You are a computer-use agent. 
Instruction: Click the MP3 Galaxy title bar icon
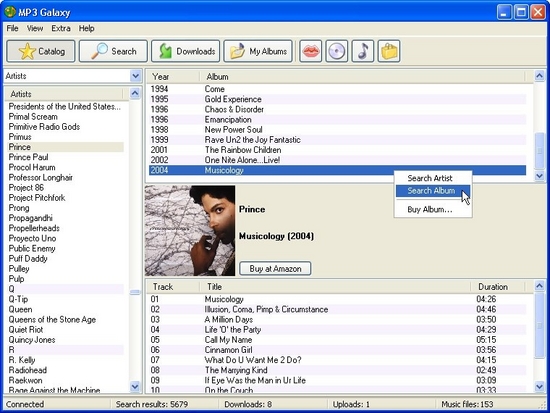pos(10,12)
